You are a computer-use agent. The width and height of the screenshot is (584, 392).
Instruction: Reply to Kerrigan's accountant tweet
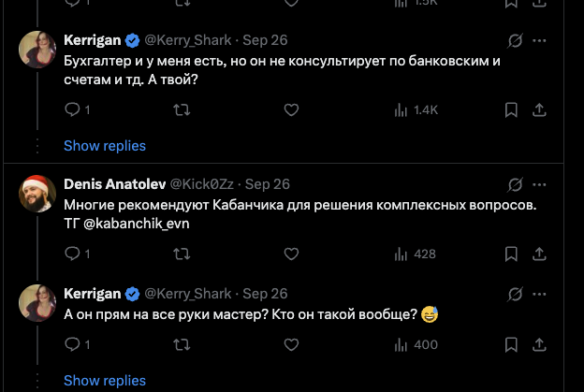[x=73, y=110]
